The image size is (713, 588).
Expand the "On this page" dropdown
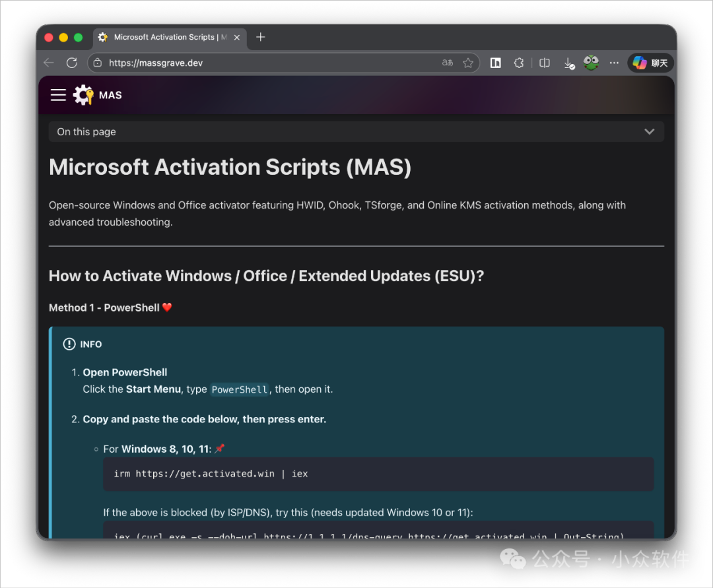pos(356,132)
